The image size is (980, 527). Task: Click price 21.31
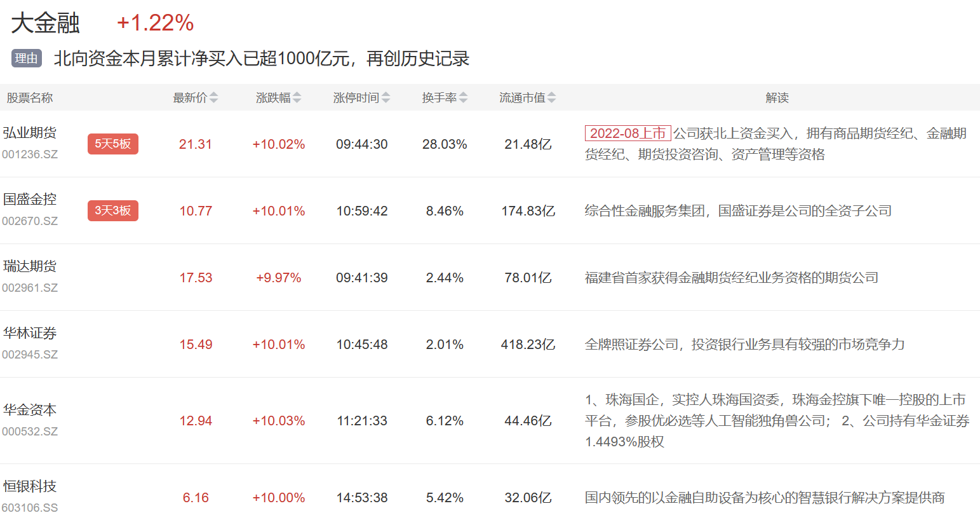coord(196,144)
